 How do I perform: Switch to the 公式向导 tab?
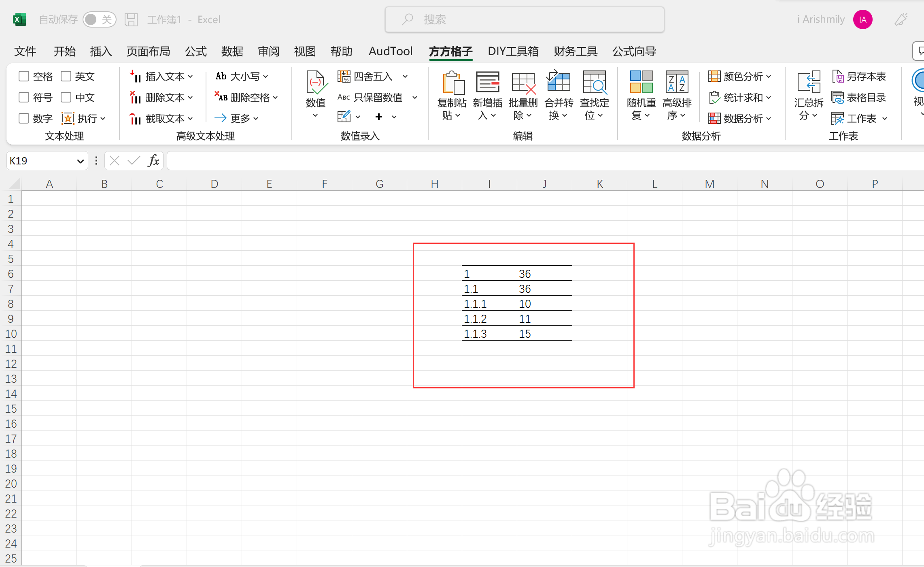click(x=634, y=51)
